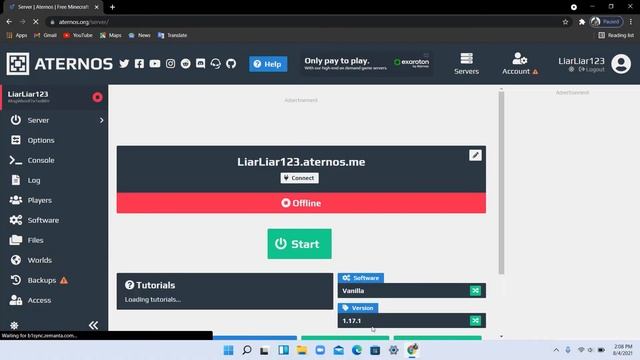Open the exaroton advertisement banner
640x360 pixels.
pyautogui.click(x=366, y=63)
